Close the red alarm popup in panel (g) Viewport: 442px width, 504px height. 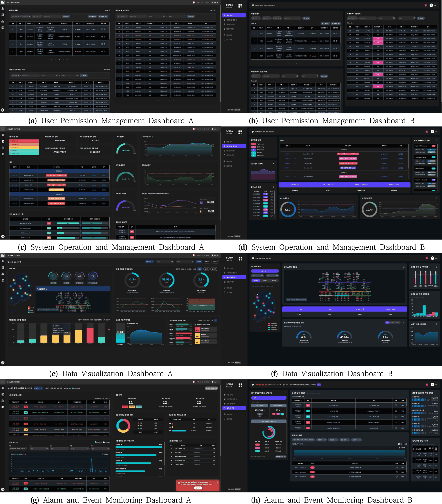(x=217, y=482)
